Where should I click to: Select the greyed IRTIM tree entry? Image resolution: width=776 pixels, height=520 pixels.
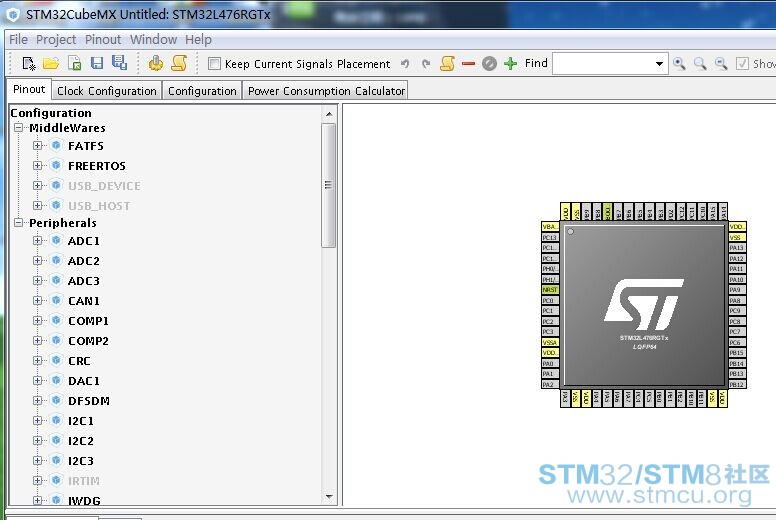coord(84,481)
